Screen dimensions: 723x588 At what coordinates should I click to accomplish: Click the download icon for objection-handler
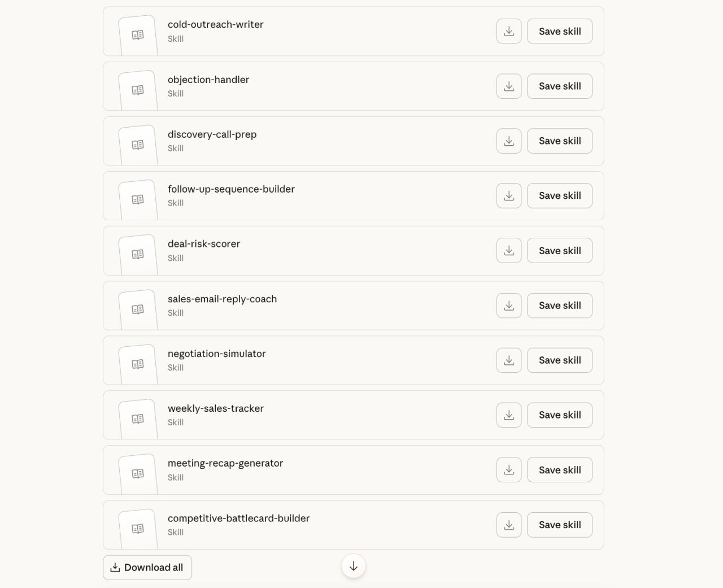[x=508, y=86]
